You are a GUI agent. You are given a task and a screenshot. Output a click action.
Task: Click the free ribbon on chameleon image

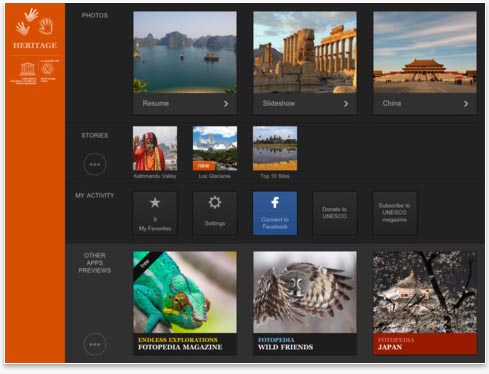click(146, 264)
